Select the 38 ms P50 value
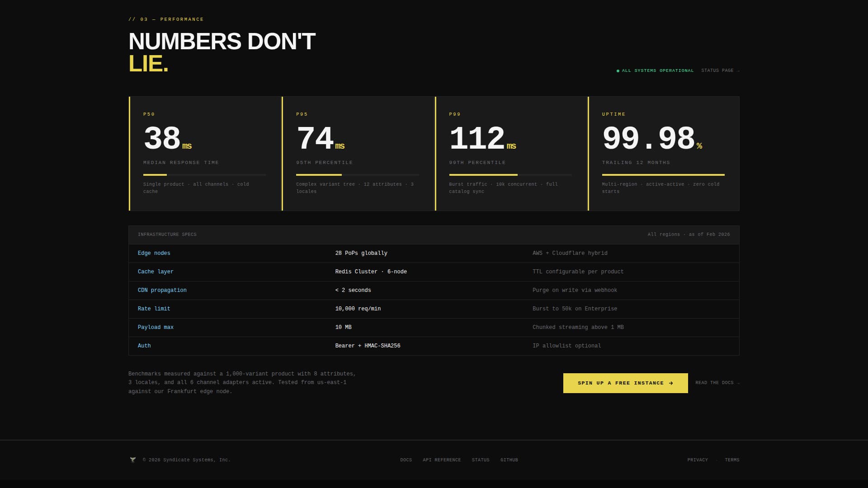 (x=167, y=138)
